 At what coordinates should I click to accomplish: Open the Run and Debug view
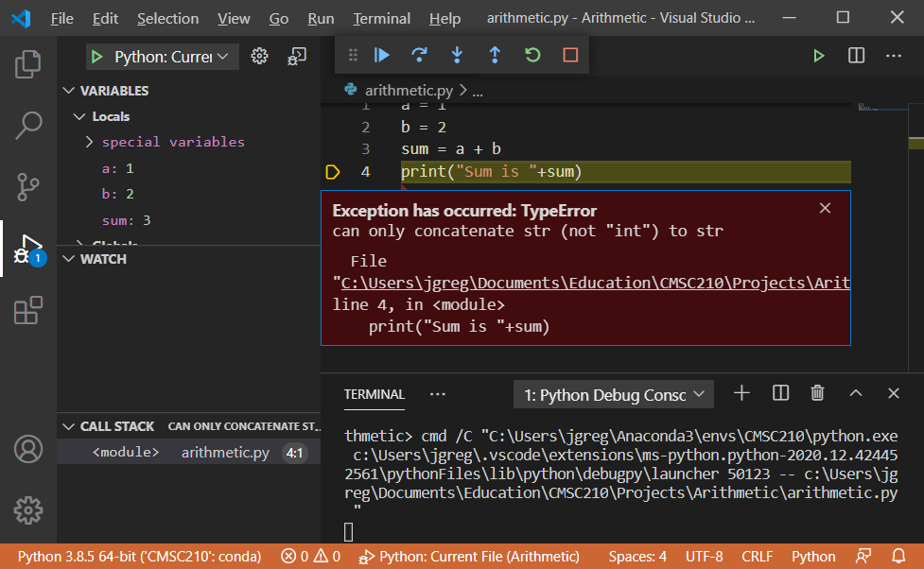29,250
